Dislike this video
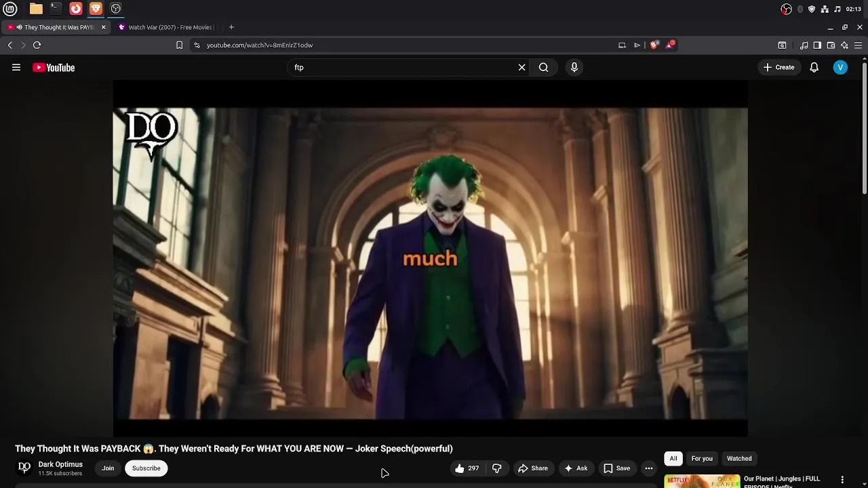This screenshot has height=488, width=868. point(497,468)
